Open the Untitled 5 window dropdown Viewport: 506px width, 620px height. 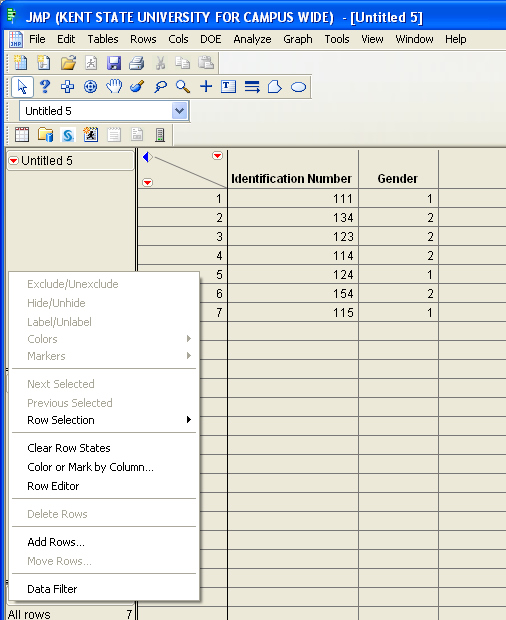[x=179, y=111]
